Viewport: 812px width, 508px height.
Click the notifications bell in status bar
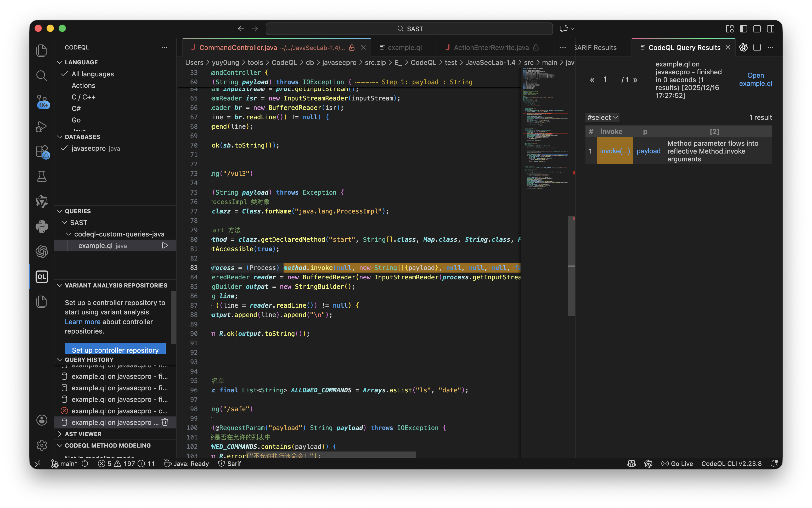point(774,464)
